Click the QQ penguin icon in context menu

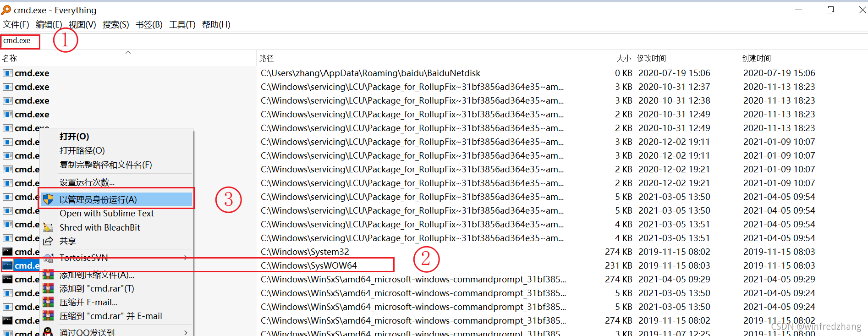(48, 331)
